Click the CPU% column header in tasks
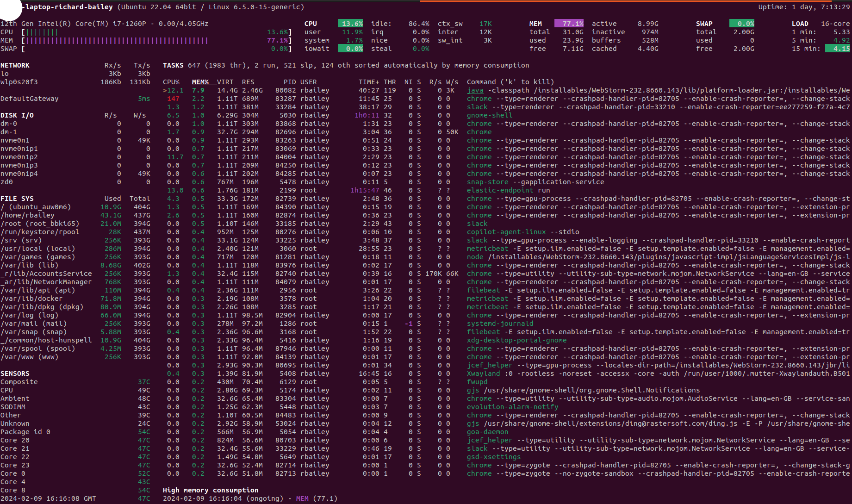Image resolution: width=852 pixels, height=504 pixels. 171,82
